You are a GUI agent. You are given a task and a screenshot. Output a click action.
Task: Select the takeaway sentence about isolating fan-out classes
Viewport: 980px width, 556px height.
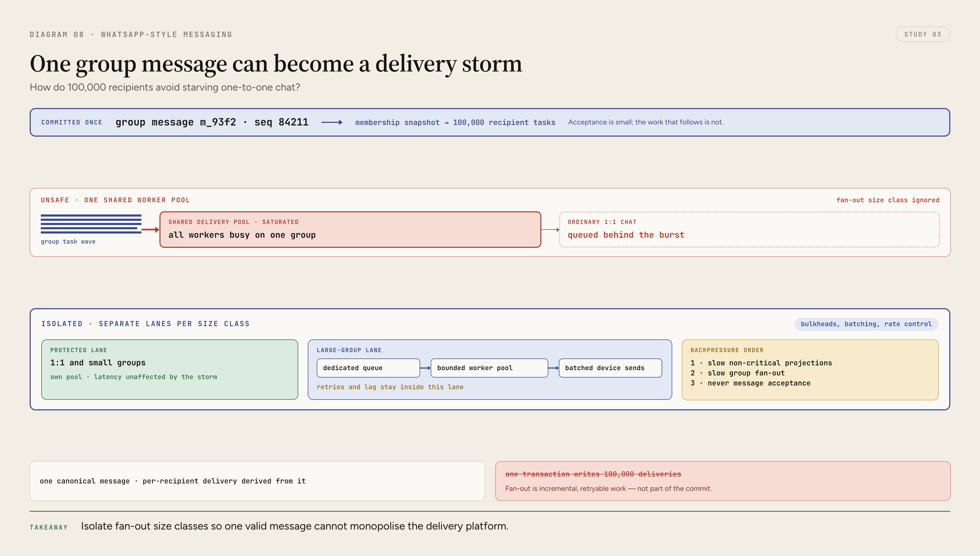[x=295, y=526]
